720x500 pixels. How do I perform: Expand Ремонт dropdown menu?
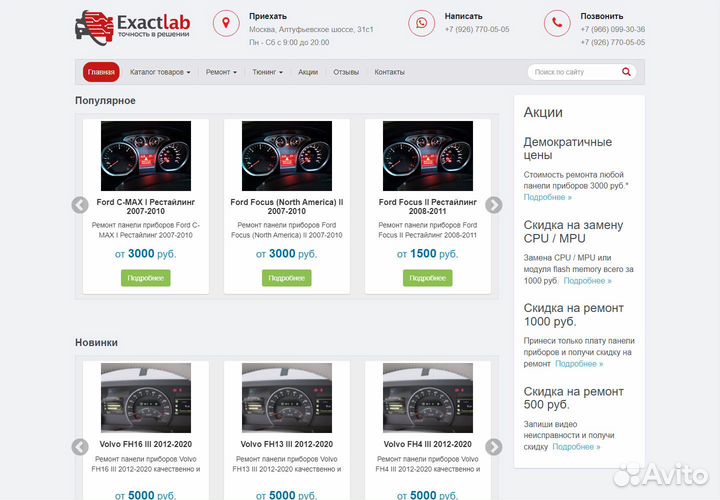221,72
